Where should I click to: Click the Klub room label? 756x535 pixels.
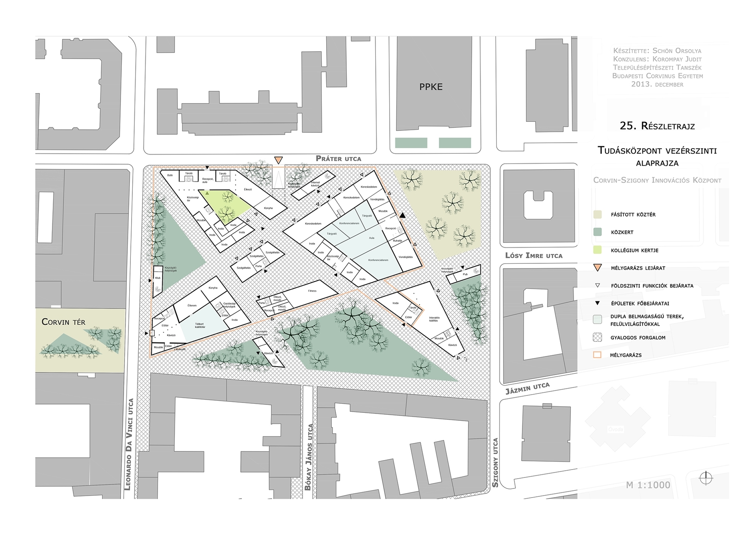pos(158,278)
